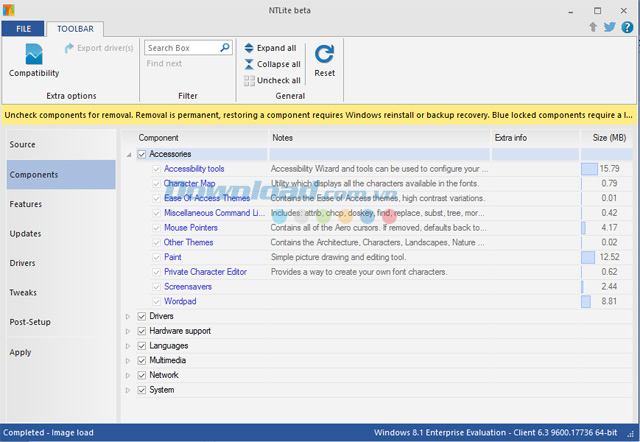Image resolution: width=640 pixels, height=442 pixels.
Task: Uncheck the Accessories checkbox
Action: coord(142,154)
